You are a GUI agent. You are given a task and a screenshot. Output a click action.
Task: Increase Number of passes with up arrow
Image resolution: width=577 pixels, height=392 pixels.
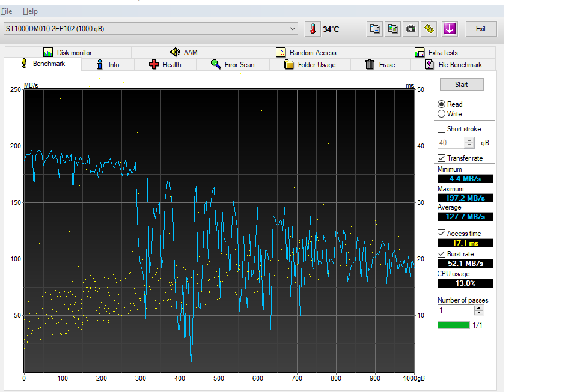[x=478, y=308]
